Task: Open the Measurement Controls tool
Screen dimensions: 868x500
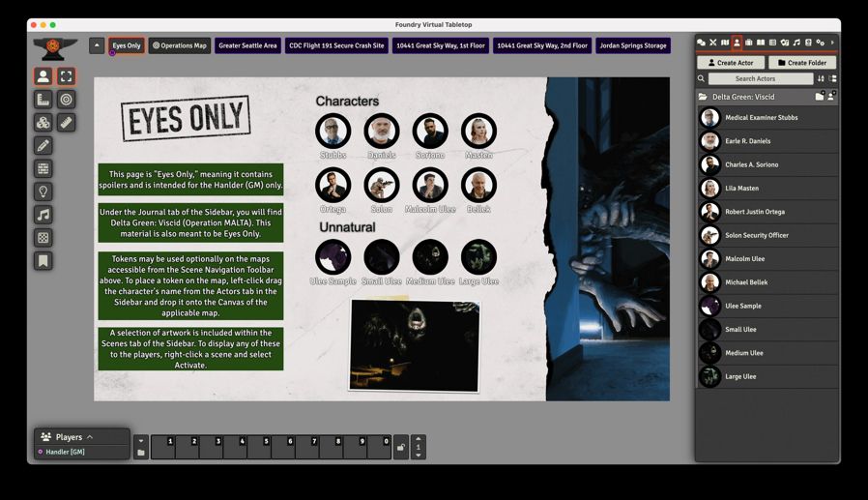Action: [43, 100]
